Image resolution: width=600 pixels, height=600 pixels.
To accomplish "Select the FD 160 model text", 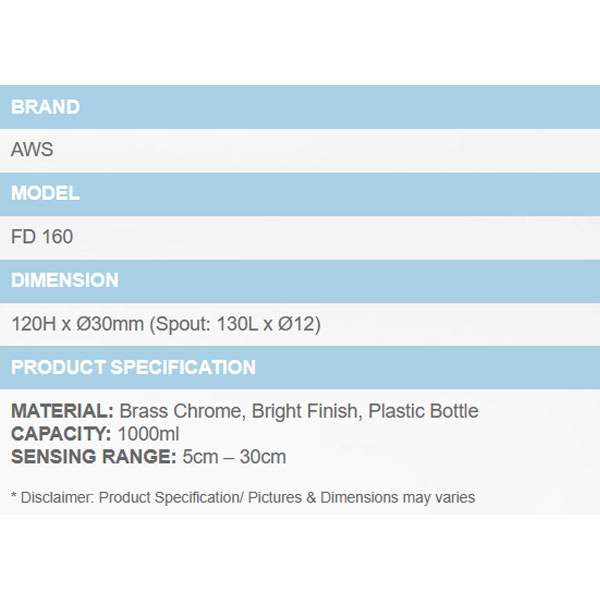I will [42, 237].
